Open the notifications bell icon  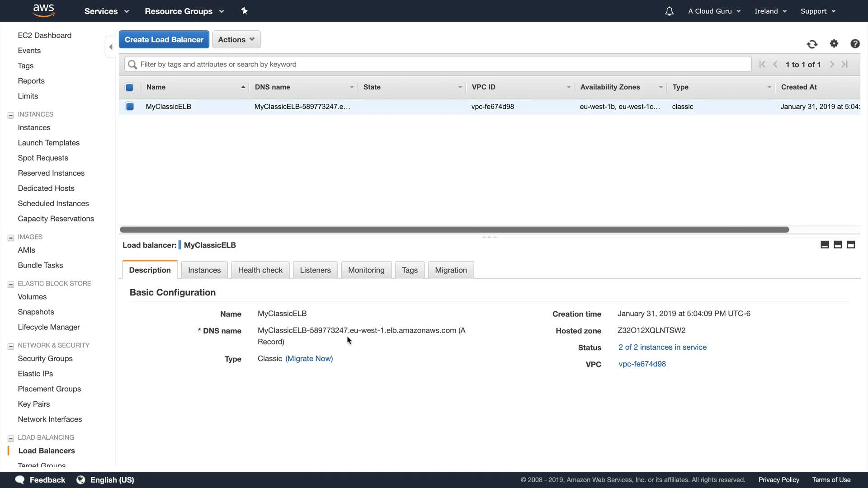[669, 11]
